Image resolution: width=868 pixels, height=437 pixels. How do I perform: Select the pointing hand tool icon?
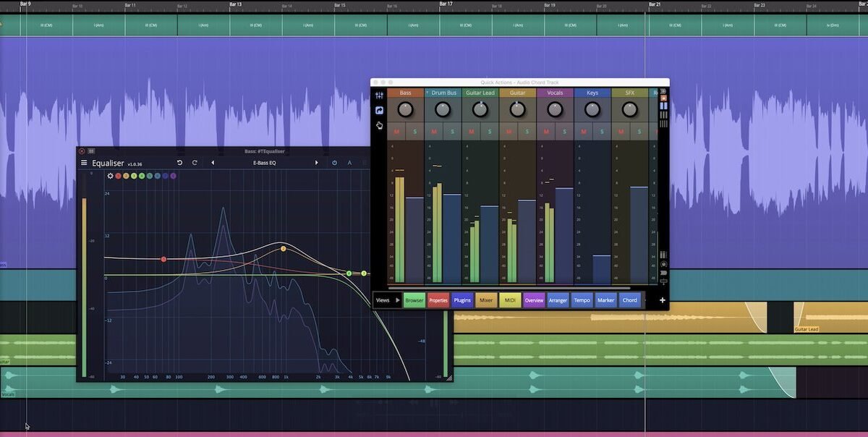point(379,125)
